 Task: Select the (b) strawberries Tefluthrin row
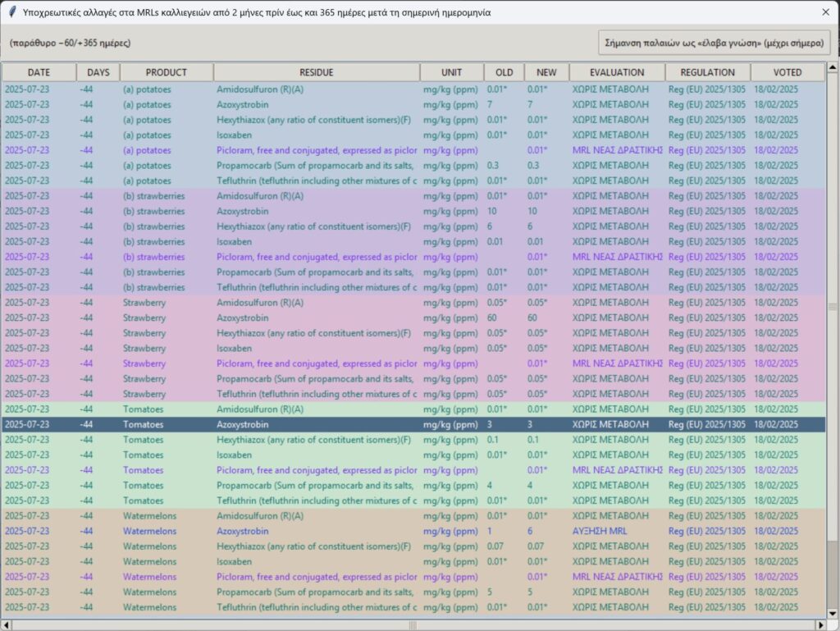(413, 288)
